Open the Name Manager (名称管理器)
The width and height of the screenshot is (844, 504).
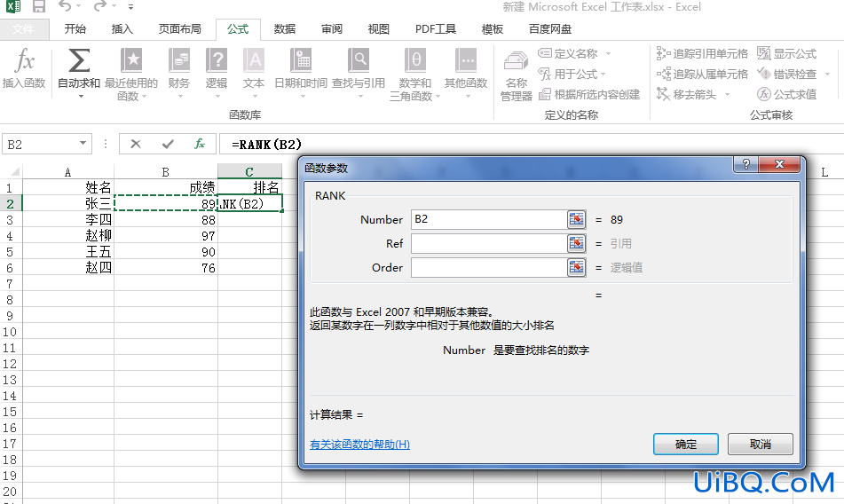click(x=517, y=75)
